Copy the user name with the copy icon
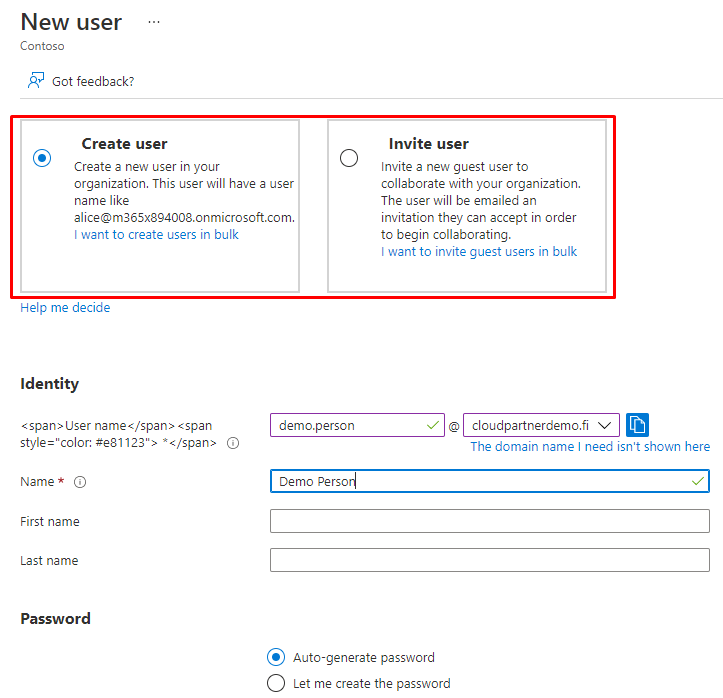Screen dimensions: 723x698 [638, 425]
